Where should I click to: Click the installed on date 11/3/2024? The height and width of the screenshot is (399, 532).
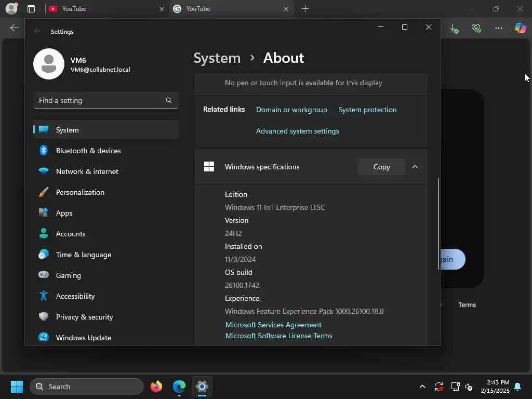click(240, 259)
